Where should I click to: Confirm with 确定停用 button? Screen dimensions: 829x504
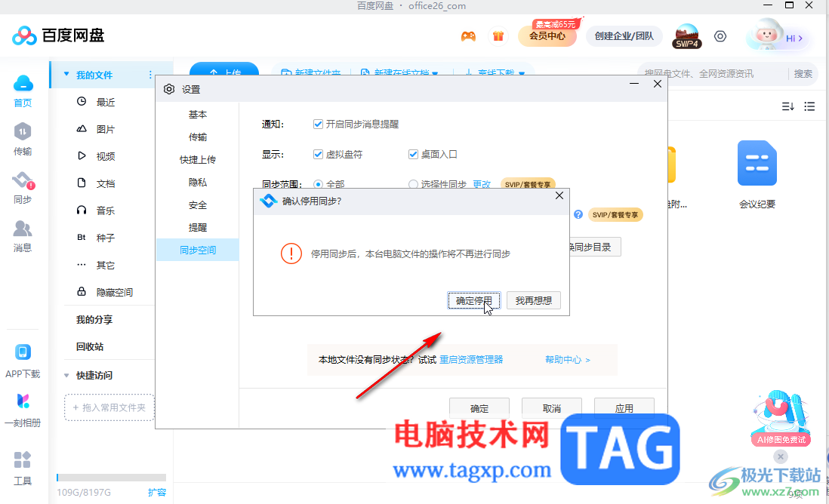coord(473,300)
